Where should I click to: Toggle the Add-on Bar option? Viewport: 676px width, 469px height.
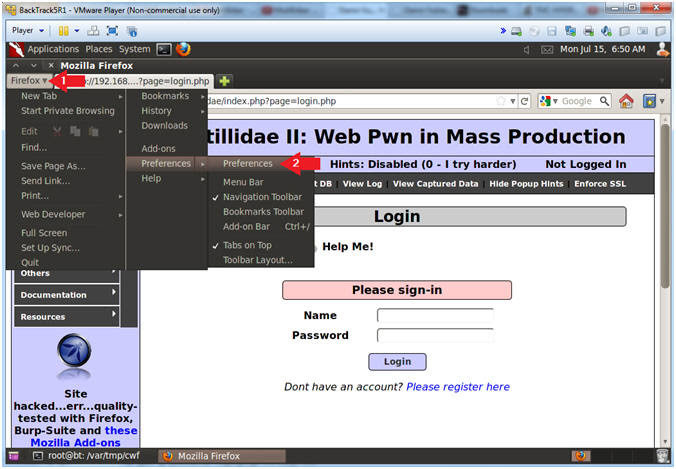[x=261, y=226]
